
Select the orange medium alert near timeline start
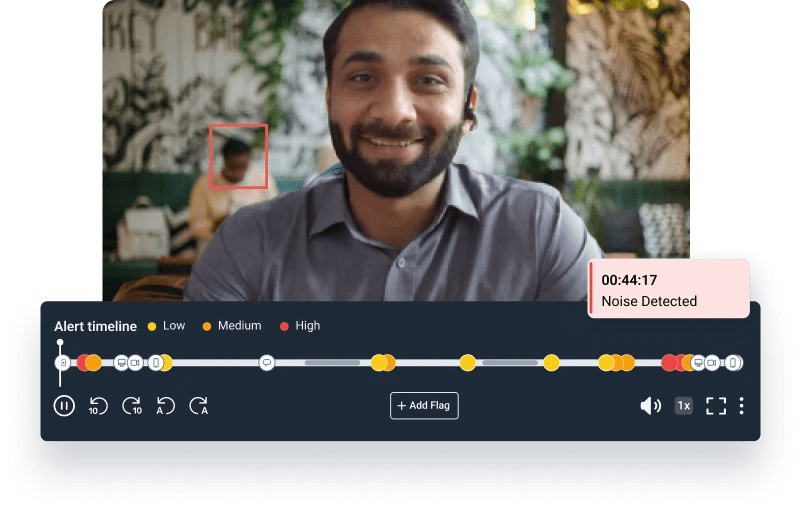[x=94, y=363]
